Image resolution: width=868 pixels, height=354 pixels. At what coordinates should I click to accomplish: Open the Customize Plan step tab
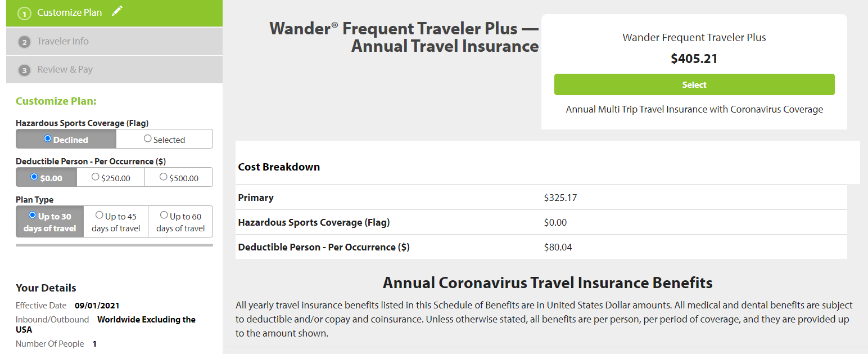(x=114, y=13)
